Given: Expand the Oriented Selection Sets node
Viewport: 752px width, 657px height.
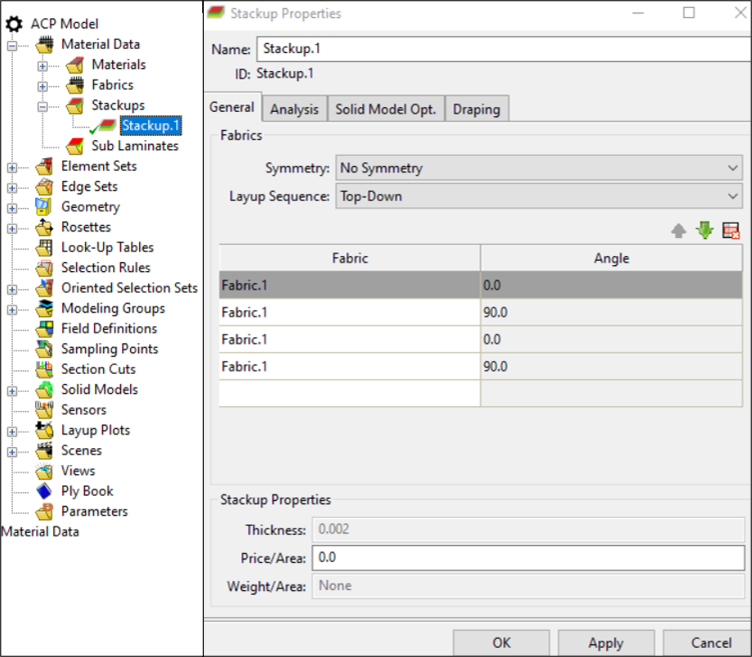Looking at the screenshot, I should [12, 289].
